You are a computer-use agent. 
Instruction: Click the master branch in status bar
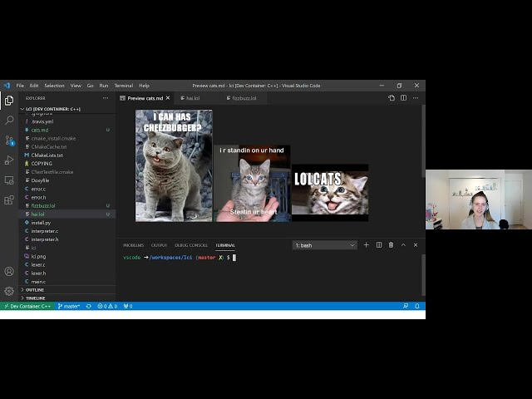(69, 306)
